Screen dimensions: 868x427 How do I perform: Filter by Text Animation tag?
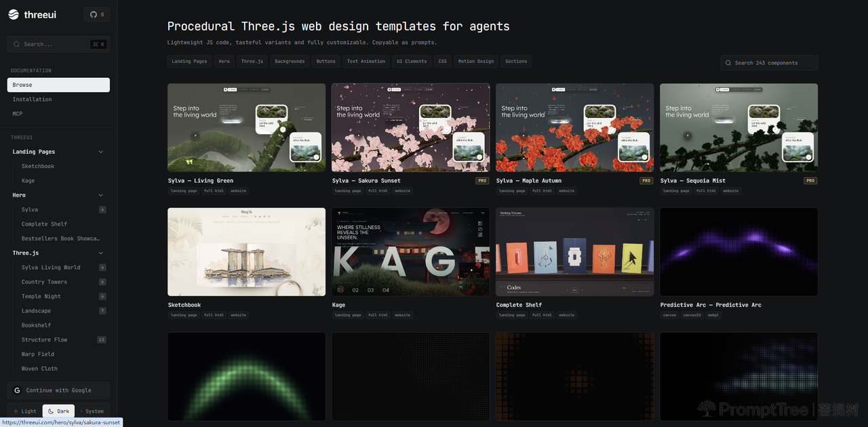tap(366, 61)
